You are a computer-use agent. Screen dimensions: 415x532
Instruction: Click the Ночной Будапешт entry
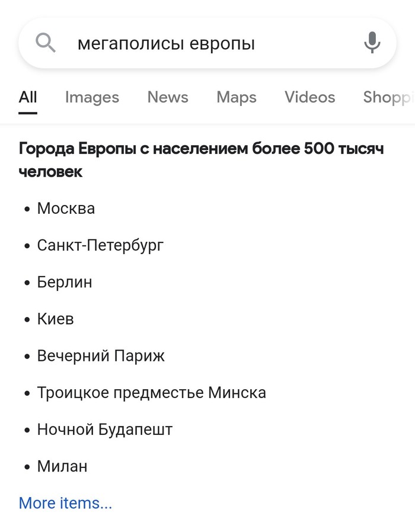click(104, 430)
